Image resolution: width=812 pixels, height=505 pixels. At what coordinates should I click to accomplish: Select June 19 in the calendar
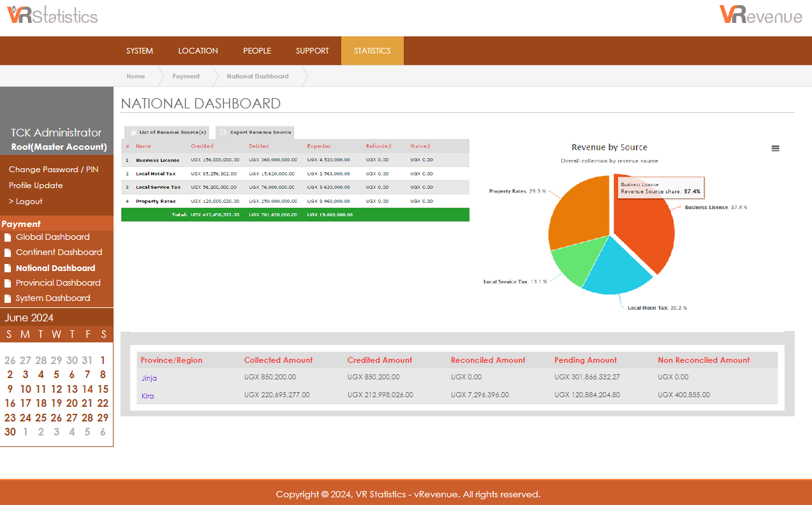(56, 403)
